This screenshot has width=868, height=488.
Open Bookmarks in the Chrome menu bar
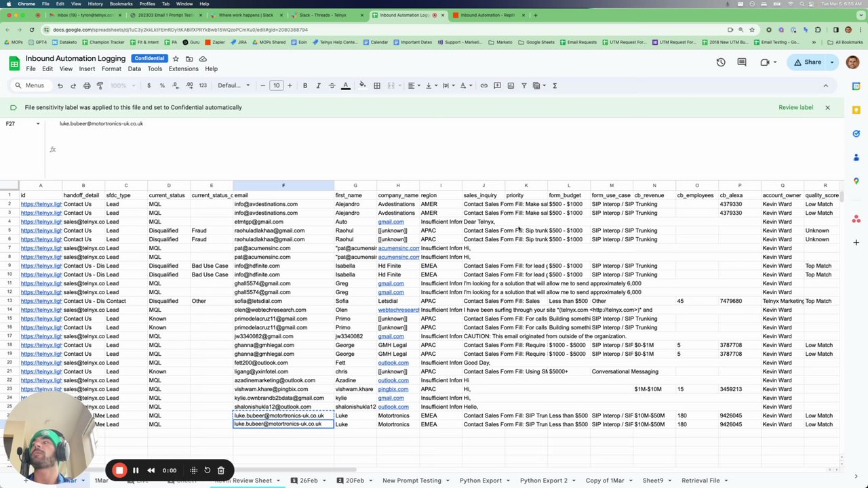(121, 4)
